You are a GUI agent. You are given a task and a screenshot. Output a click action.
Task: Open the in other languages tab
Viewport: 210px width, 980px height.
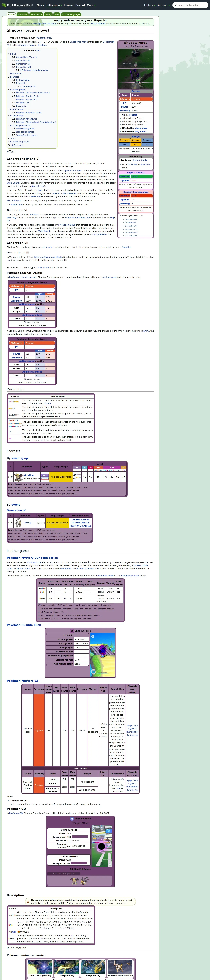click(x=71, y=15)
